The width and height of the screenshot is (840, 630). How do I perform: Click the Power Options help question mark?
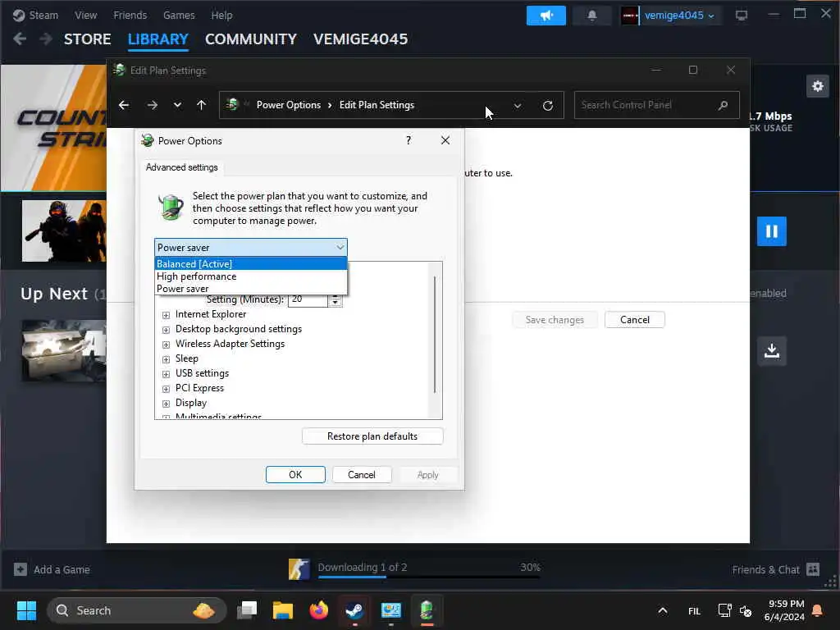point(409,140)
